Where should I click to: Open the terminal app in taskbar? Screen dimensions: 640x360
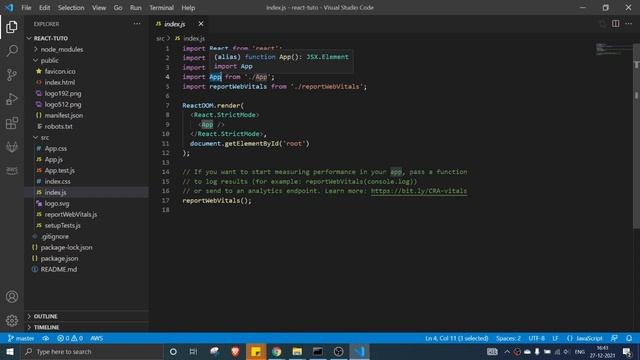coord(318,351)
